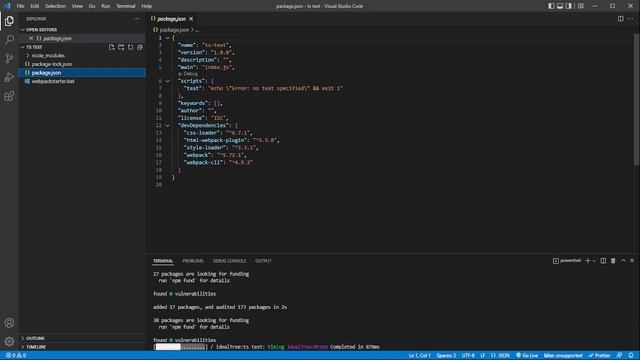This screenshot has height=360, width=640.
Task: Click UTF-8 encoding in status bar
Action: click(x=468, y=356)
